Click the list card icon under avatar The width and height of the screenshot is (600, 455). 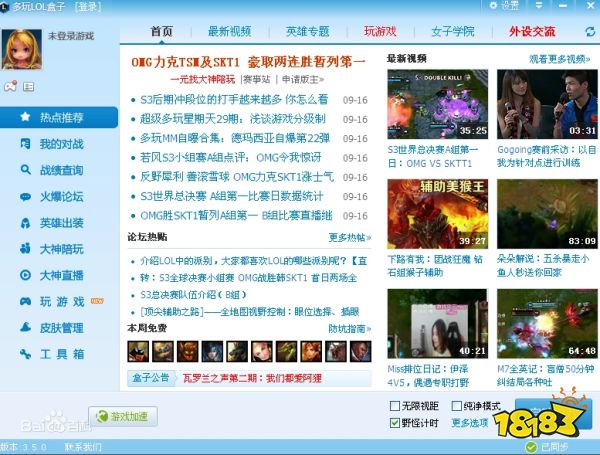click(x=28, y=87)
